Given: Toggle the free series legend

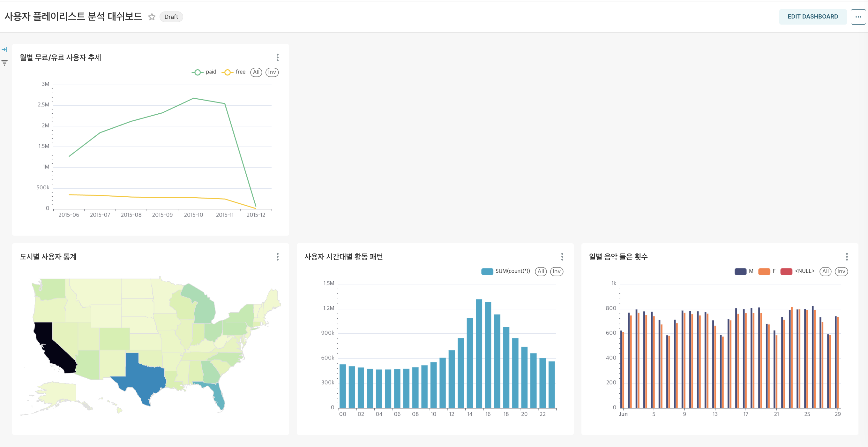Looking at the screenshot, I should [234, 72].
